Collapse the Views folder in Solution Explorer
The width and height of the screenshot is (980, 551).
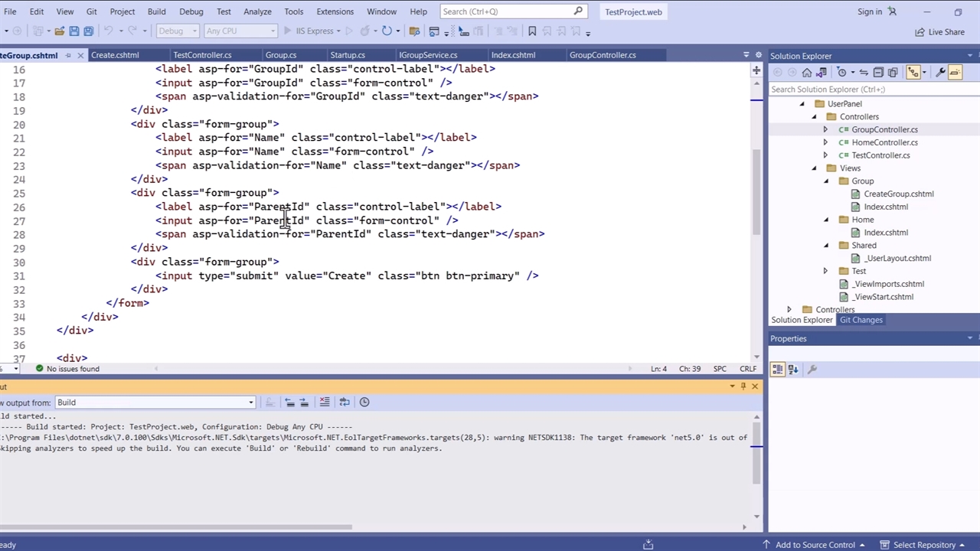coord(814,168)
